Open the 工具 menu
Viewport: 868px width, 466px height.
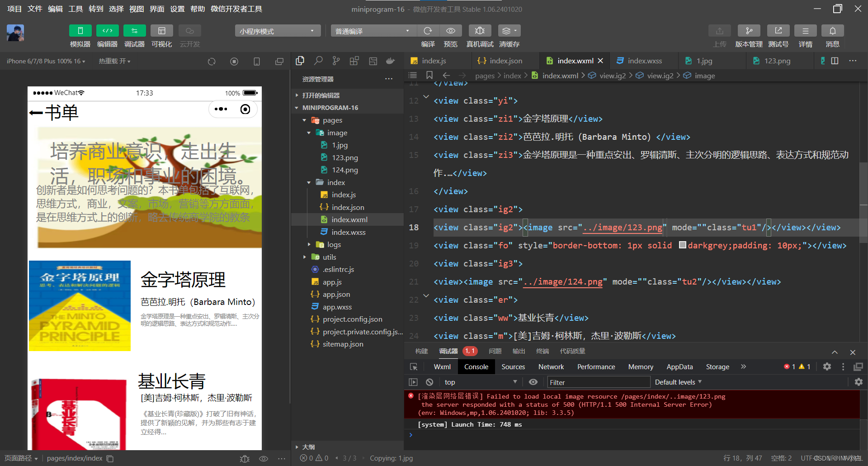coord(75,9)
